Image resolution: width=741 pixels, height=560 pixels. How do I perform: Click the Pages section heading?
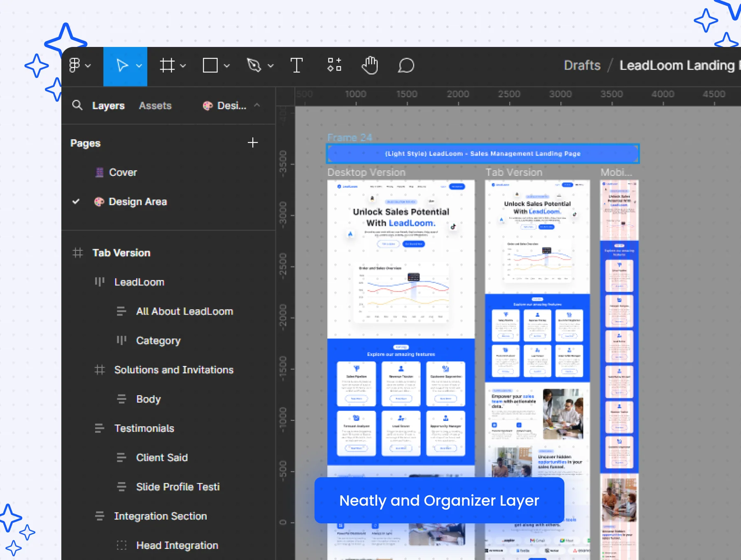[85, 143]
